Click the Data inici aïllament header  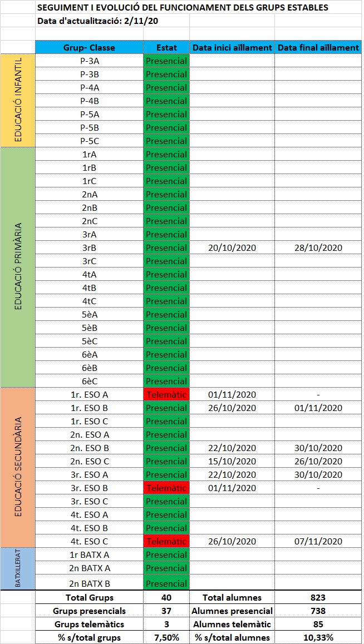(232, 47)
